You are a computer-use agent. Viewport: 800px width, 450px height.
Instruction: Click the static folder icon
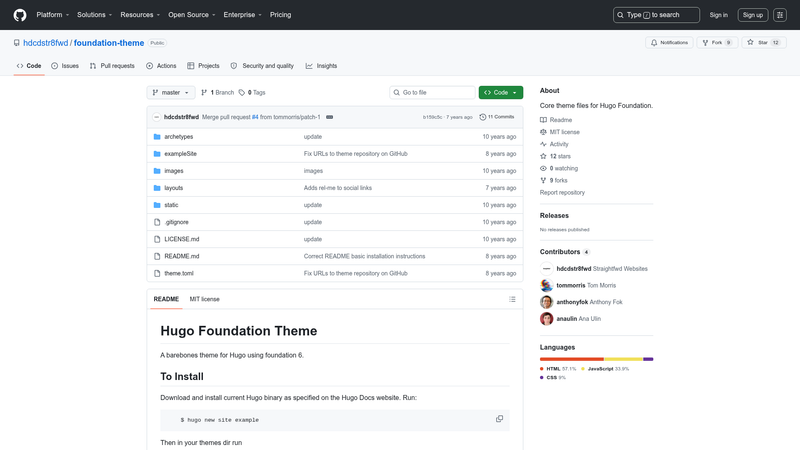pos(157,205)
